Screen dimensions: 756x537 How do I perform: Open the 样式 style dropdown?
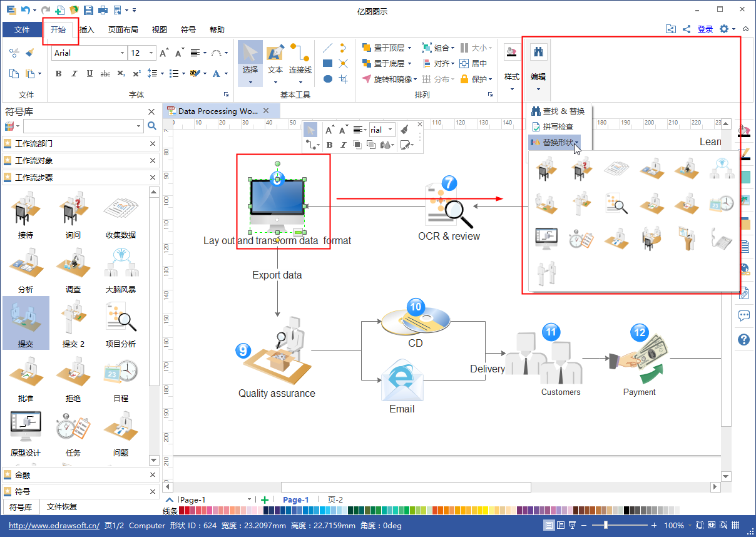coord(512,68)
